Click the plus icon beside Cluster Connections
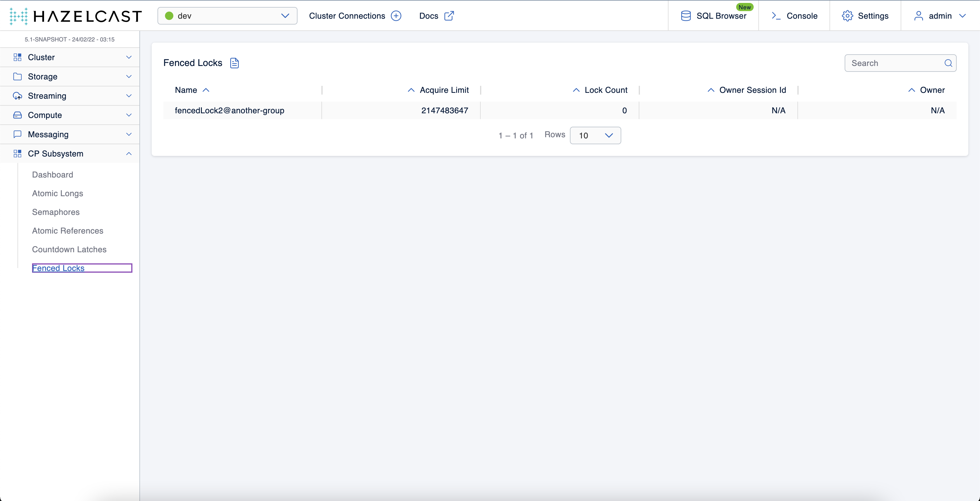This screenshot has height=501, width=980. (396, 16)
